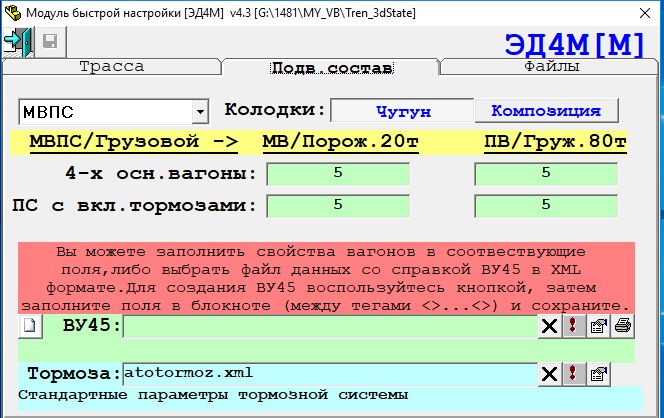Click the exit door icon in toolbar
Screen dimensions: 664x418
pyautogui.click(x=18, y=42)
